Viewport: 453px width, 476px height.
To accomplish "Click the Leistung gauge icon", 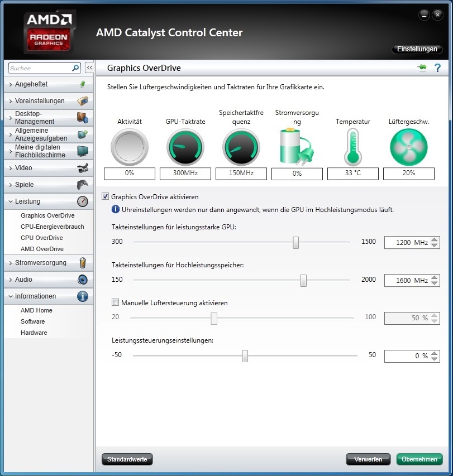I will click(x=83, y=201).
